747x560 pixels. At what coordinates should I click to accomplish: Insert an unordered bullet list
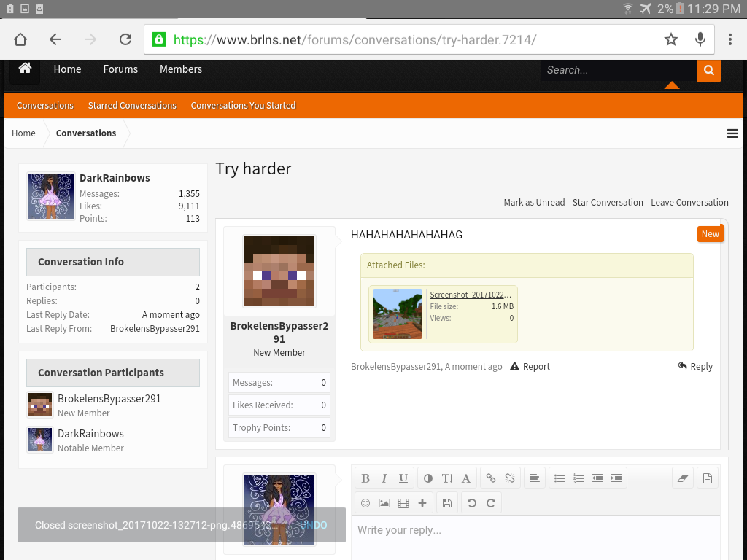[x=560, y=478]
